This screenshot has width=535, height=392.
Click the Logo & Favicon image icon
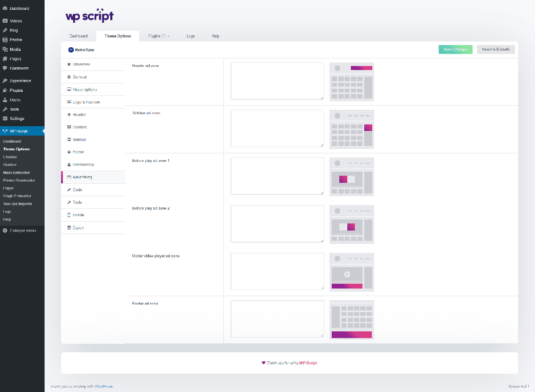[x=69, y=102]
